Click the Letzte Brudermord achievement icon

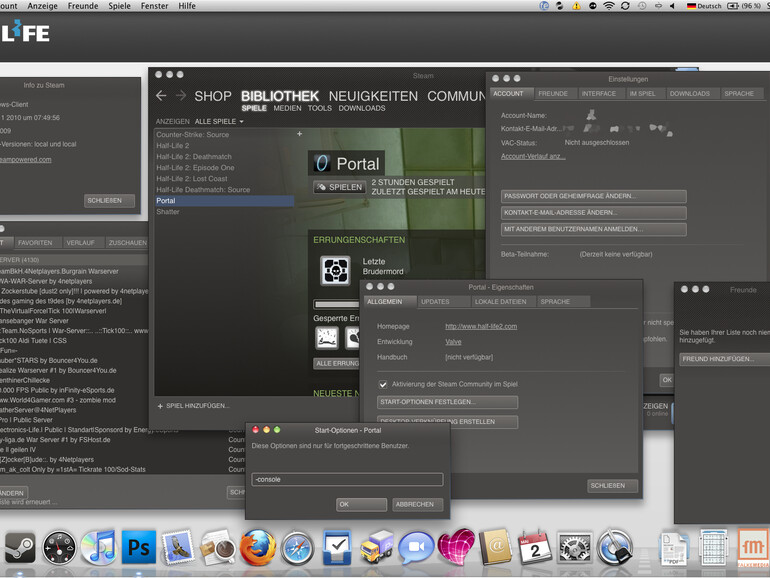click(x=335, y=271)
